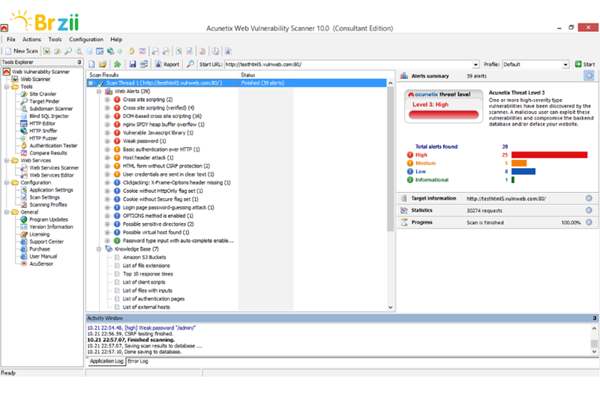600x400 pixels.
Task: Expand the Target information section
Action: (x=589, y=198)
